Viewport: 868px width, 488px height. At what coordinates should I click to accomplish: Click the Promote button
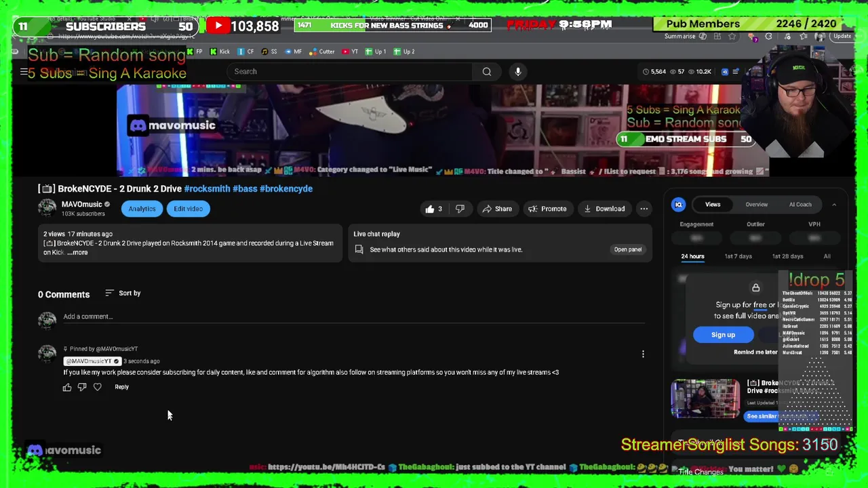tap(547, 209)
